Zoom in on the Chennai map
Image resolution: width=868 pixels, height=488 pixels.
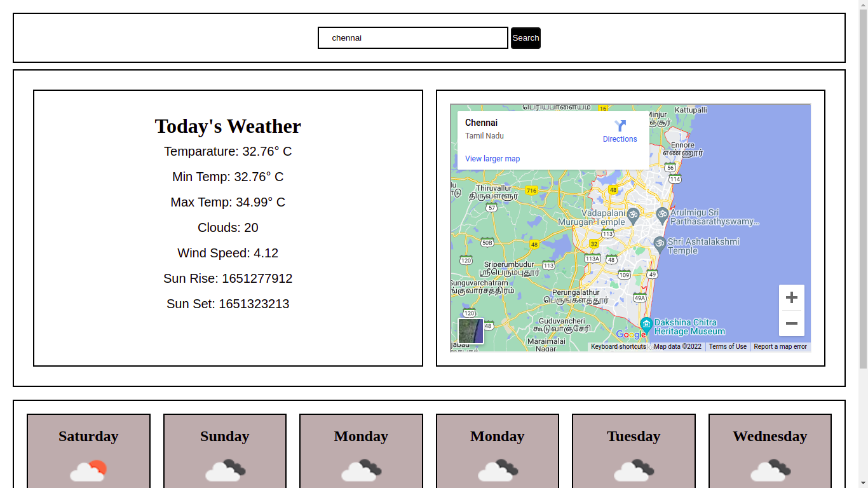(x=792, y=297)
